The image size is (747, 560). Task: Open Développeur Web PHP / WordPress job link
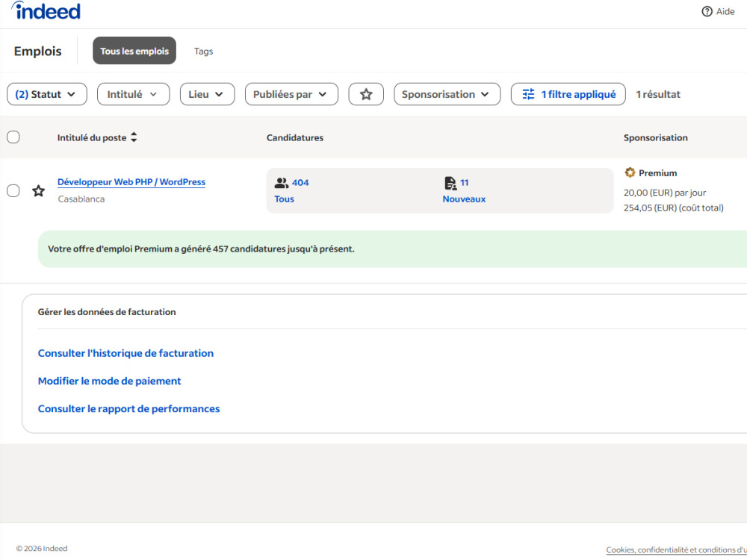131,182
